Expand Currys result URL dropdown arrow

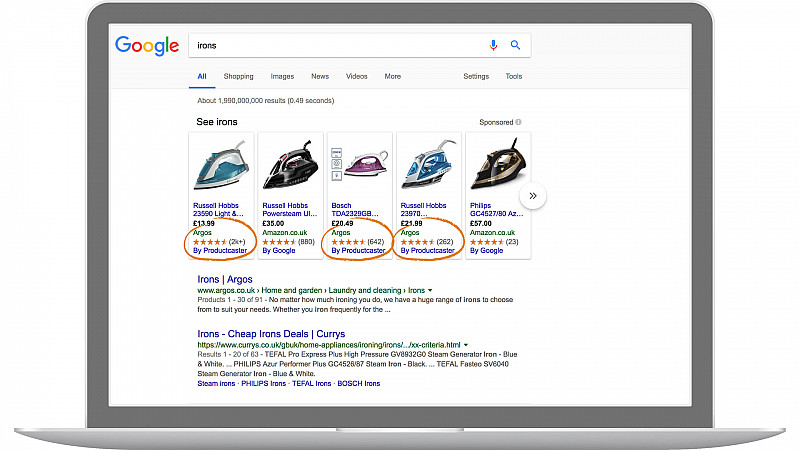466,345
